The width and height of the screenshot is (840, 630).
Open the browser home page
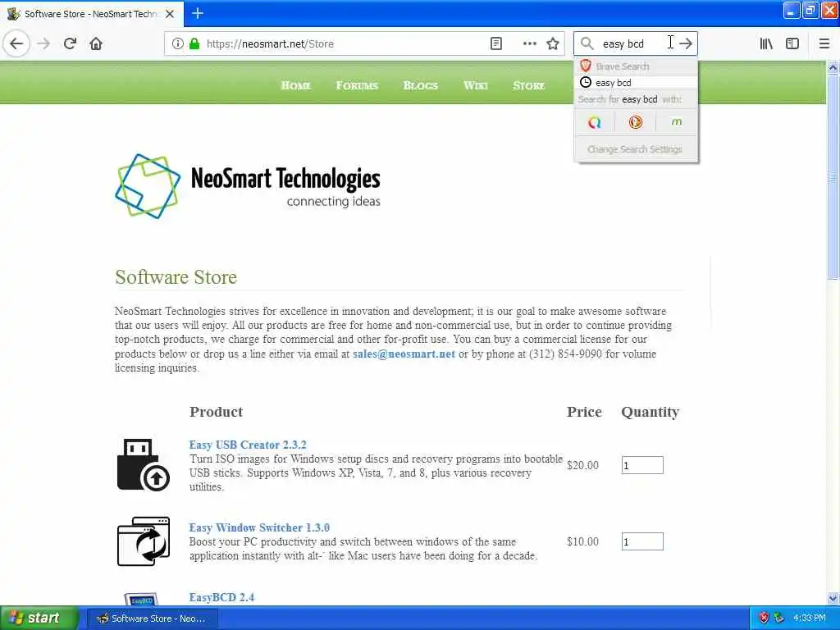[x=96, y=43]
